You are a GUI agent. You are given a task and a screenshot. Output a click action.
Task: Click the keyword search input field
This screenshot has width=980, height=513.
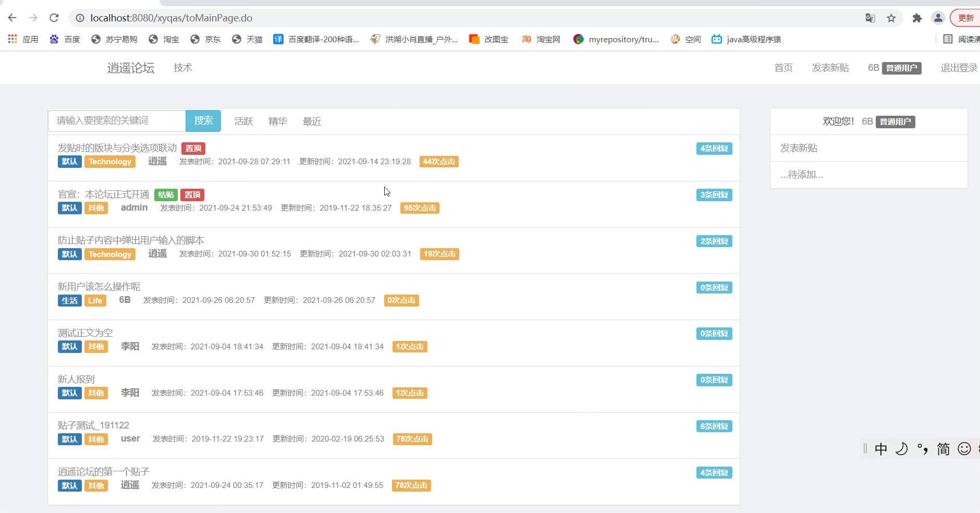pyautogui.click(x=117, y=121)
